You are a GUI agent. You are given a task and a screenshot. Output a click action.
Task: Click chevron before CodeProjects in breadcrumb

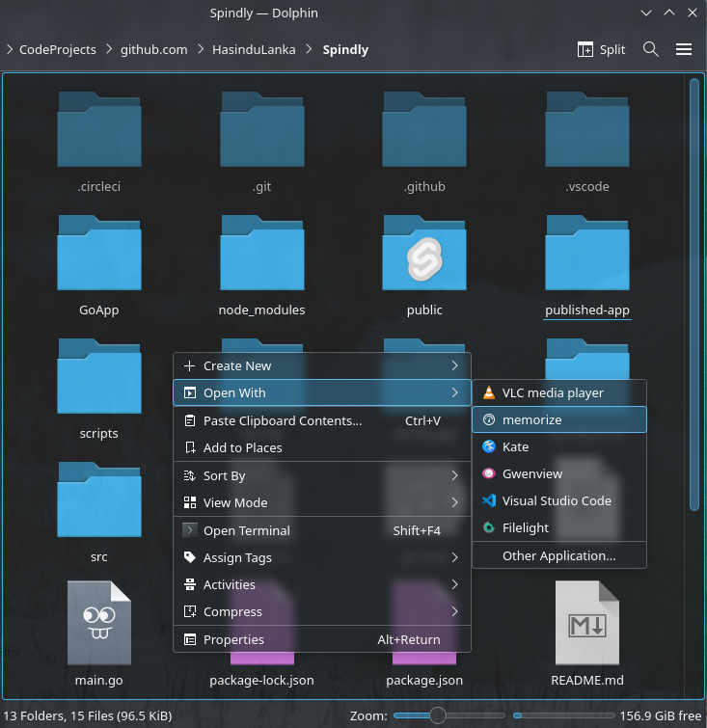pos(10,49)
